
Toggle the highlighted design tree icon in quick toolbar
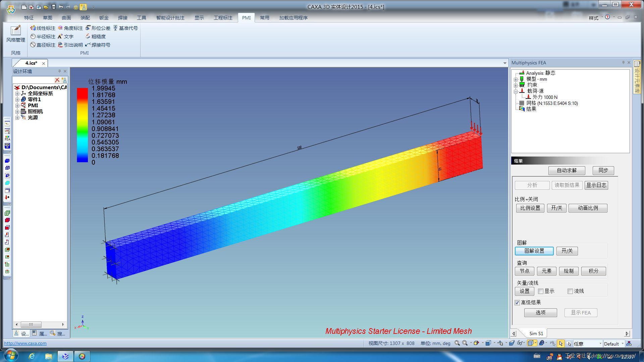[x=83, y=7]
